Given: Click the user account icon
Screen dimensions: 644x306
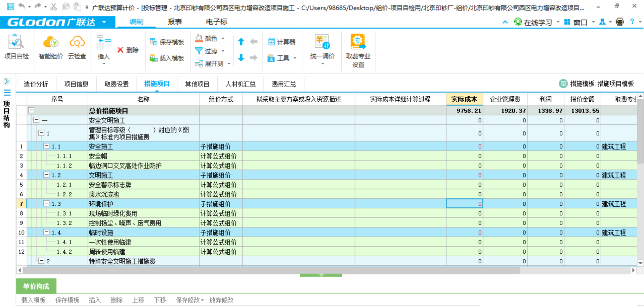Looking at the screenshot, I should tap(602, 22).
